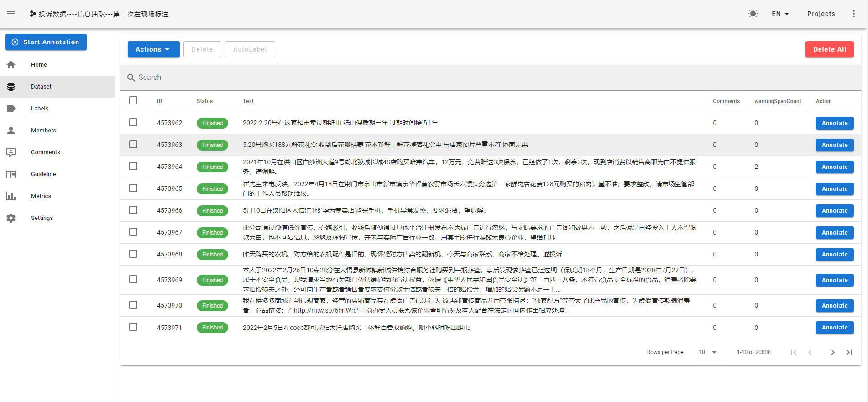Viewport: 868px width, 402px height.
Task: Toggle the select-all header checkbox
Action: pos(133,100)
